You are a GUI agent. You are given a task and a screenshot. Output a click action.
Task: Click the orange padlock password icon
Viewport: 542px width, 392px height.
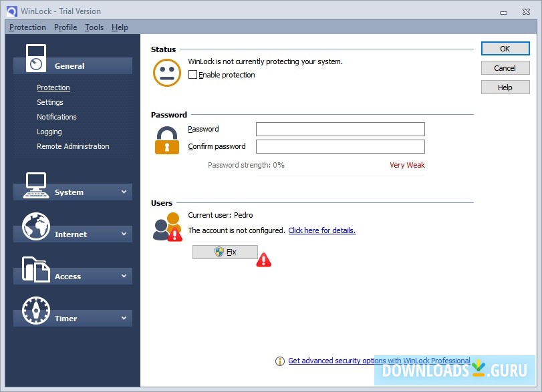pyautogui.click(x=167, y=140)
